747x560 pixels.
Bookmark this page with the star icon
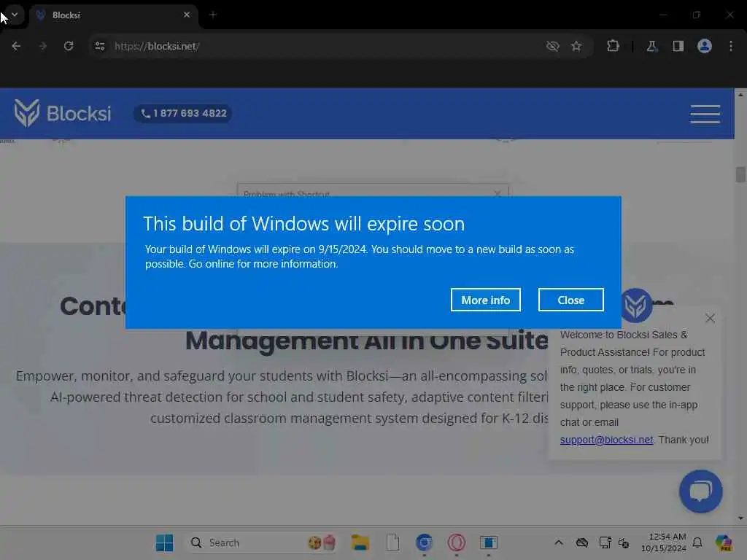point(576,46)
